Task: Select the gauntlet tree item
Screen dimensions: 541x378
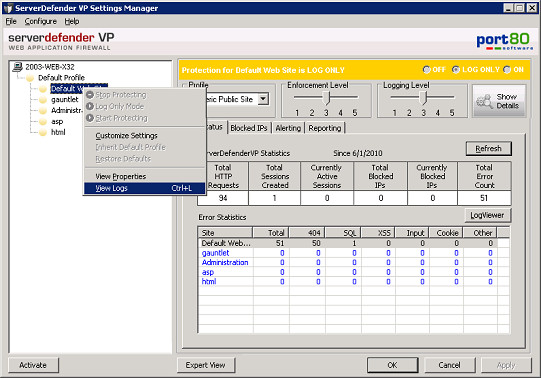Action: [x=65, y=100]
